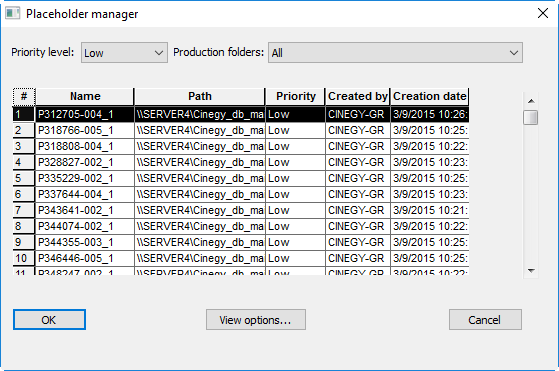Click the Placeholder manager window icon
559x371 pixels.
[x=12, y=14]
